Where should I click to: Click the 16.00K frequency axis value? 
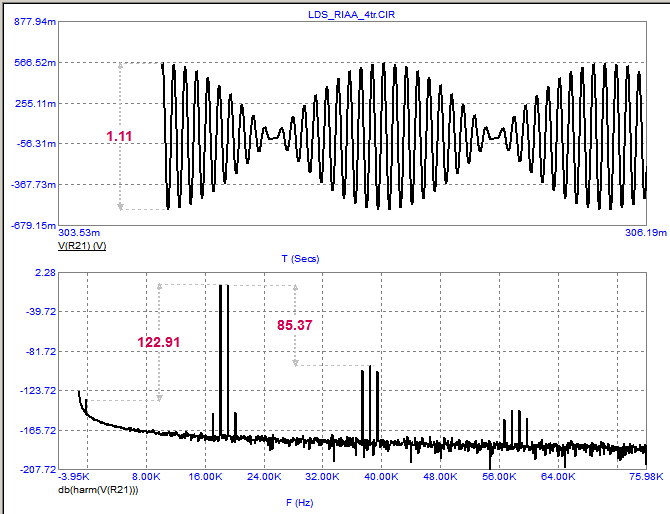pyautogui.click(x=206, y=476)
